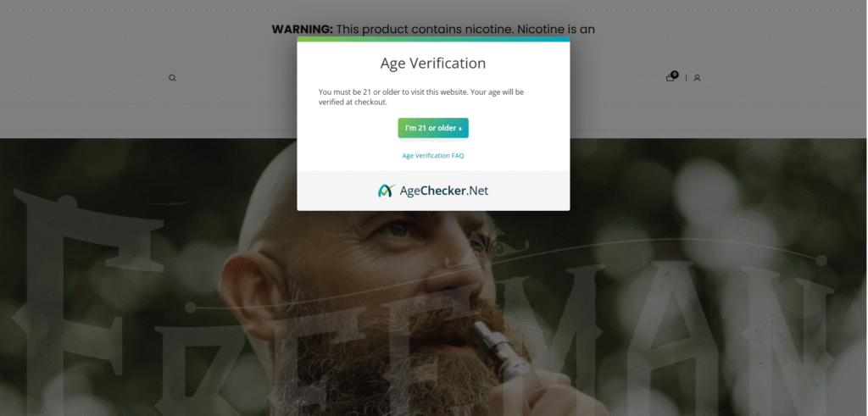This screenshot has height=416, width=868.
Task: Click the cart item count badge
Action: (674, 74)
